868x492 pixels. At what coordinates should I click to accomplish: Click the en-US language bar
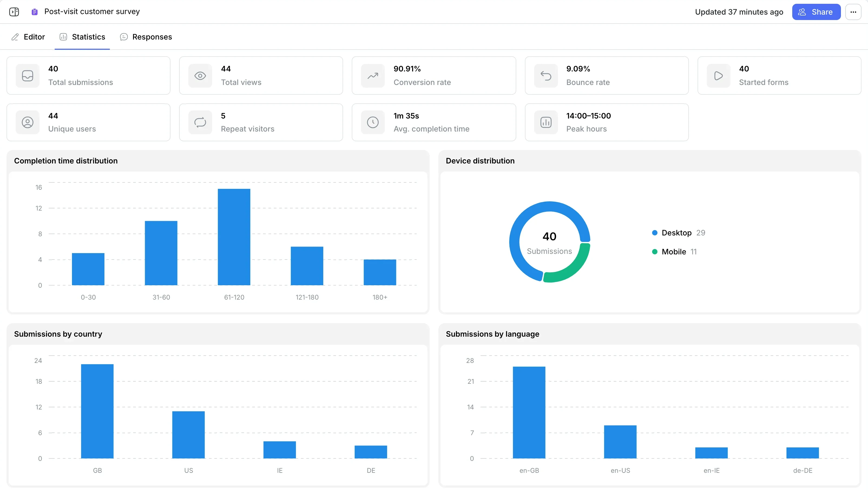(620, 442)
